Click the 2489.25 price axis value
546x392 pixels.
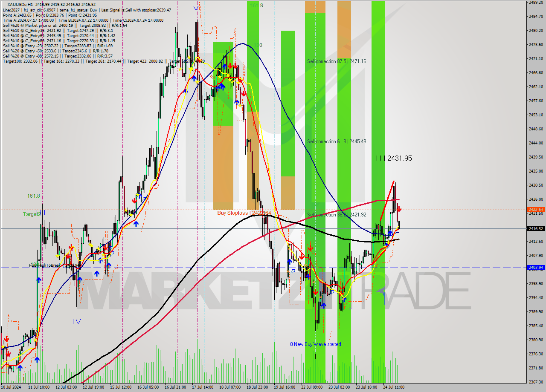pos(536,3)
